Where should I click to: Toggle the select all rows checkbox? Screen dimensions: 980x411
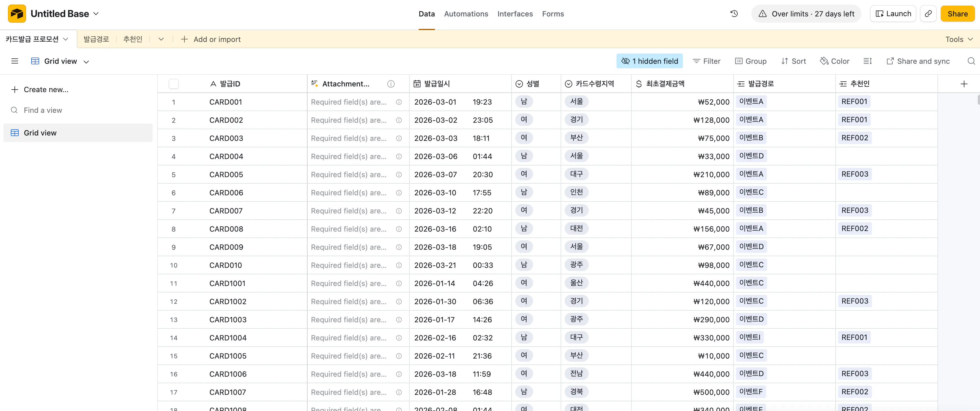coord(173,84)
